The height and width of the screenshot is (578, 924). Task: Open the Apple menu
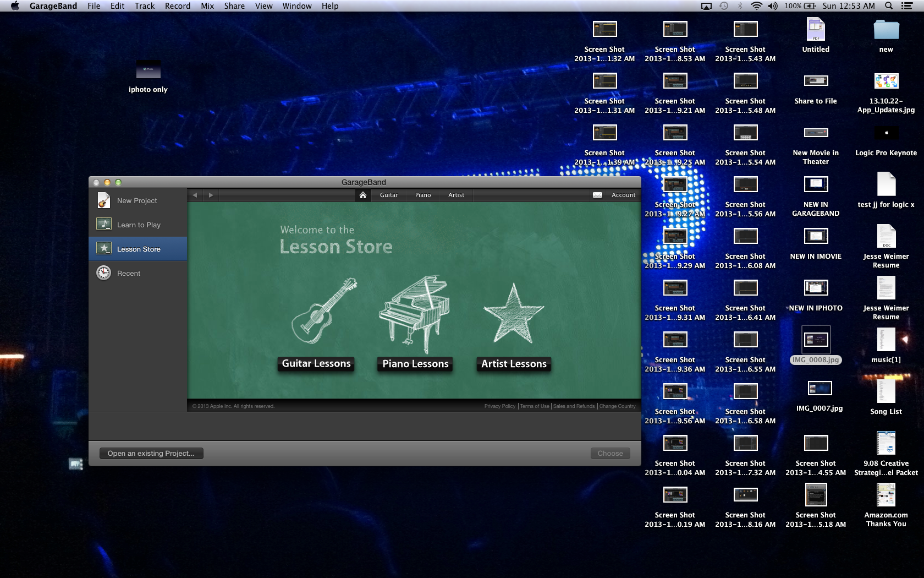[x=15, y=6]
